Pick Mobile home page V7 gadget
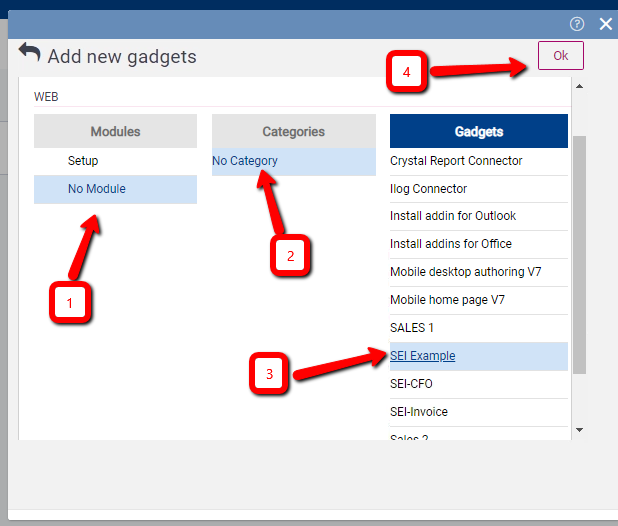Image resolution: width=618 pixels, height=526 pixels. point(450,300)
